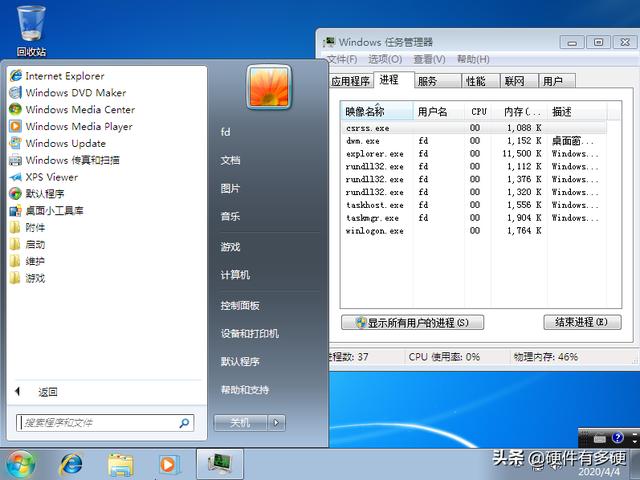640x480 pixels.
Task: Open XPS Viewer
Action: coord(44,177)
